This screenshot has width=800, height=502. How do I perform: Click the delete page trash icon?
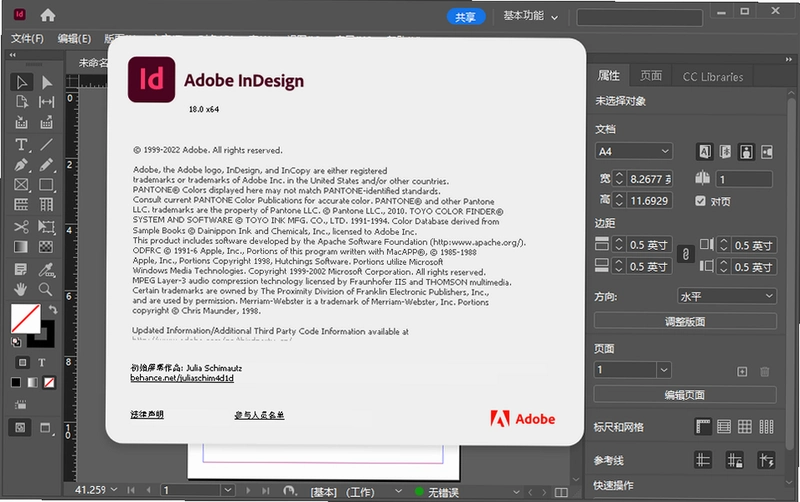click(765, 371)
